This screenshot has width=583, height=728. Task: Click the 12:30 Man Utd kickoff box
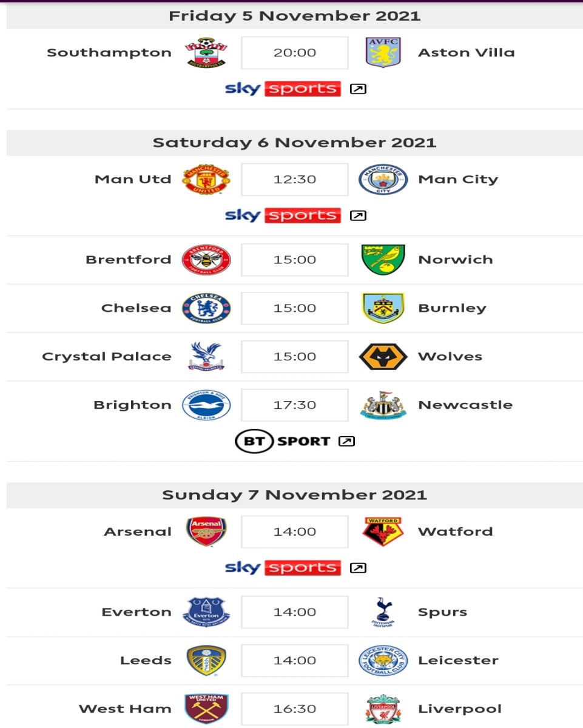coord(295,180)
